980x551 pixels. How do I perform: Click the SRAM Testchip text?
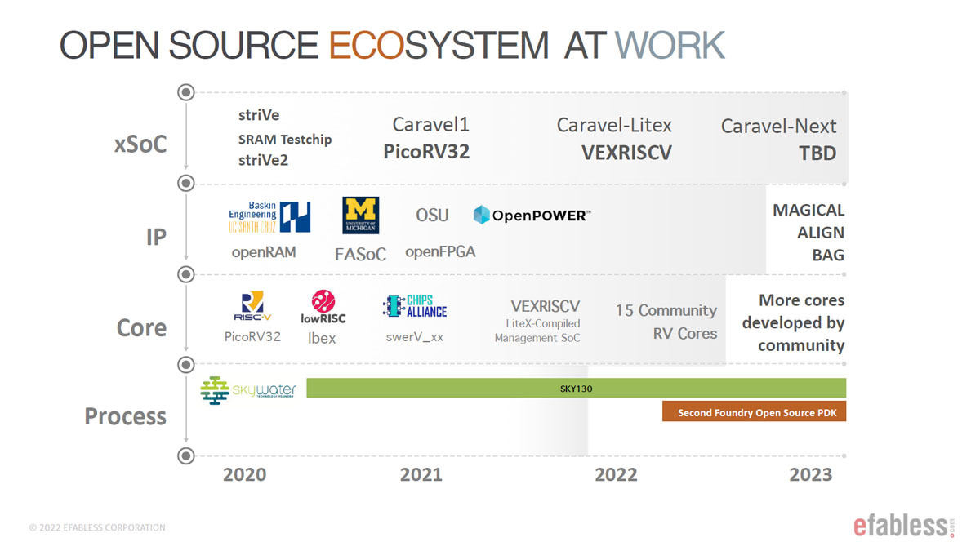[x=285, y=139]
